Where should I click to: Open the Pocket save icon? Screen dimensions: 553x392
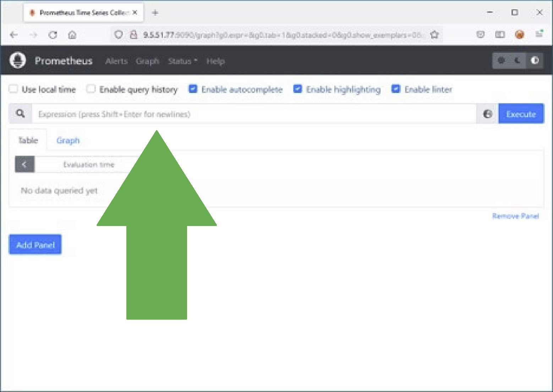pos(480,34)
